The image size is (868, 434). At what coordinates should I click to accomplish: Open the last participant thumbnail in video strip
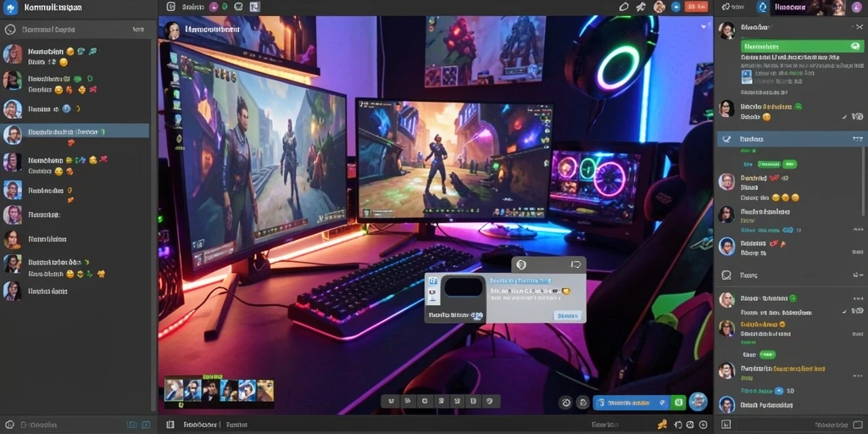point(265,390)
